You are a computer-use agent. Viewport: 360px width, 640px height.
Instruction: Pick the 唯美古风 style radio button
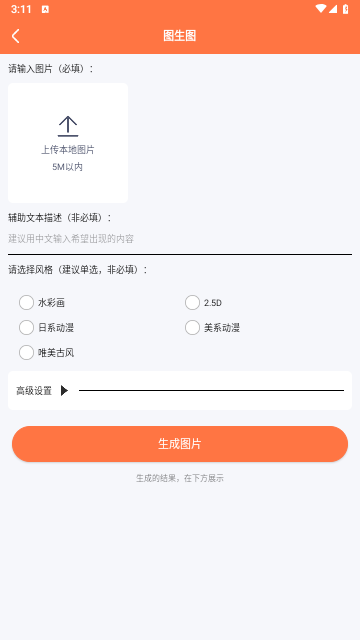point(27,353)
